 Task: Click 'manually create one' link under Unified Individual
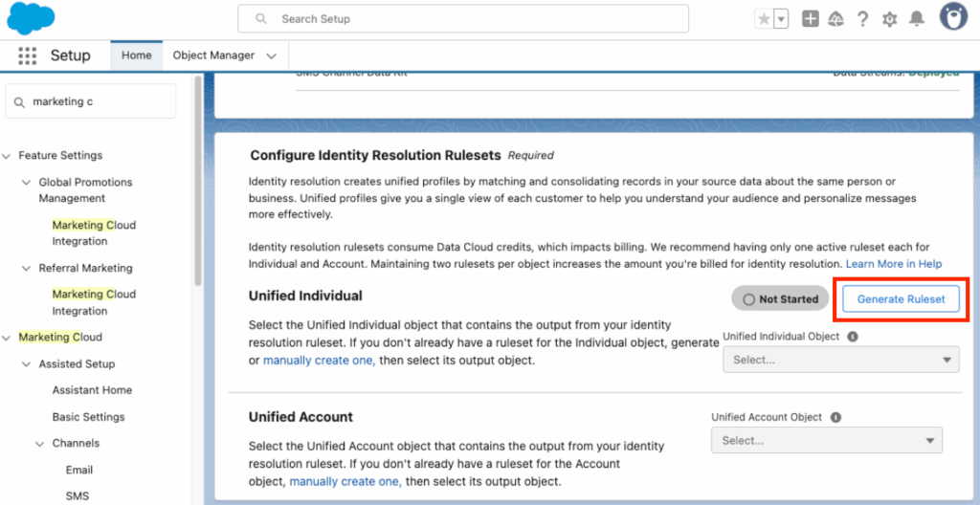coord(320,361)
